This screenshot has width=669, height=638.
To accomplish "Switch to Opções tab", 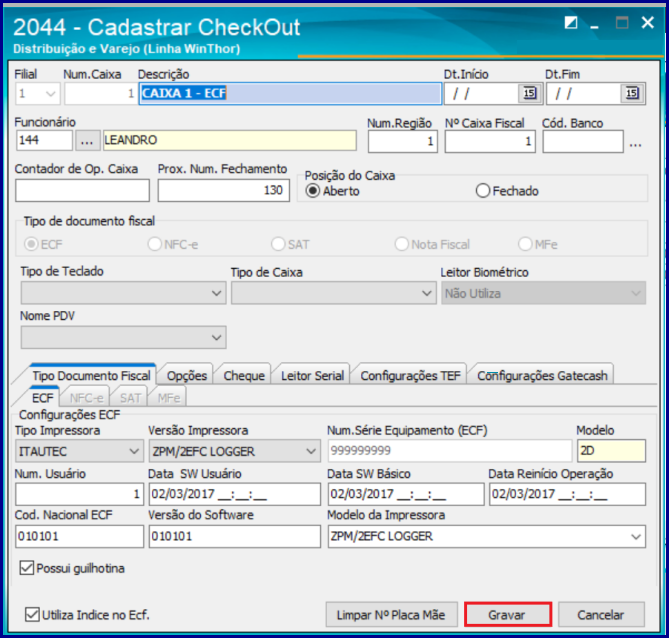I will [x=187, y=376].
